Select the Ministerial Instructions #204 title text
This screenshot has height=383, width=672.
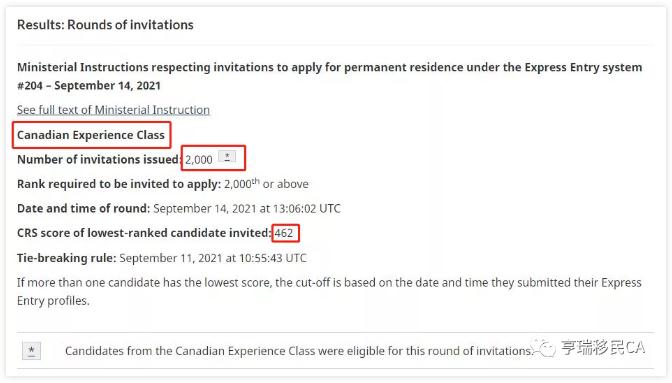[330, 76]
